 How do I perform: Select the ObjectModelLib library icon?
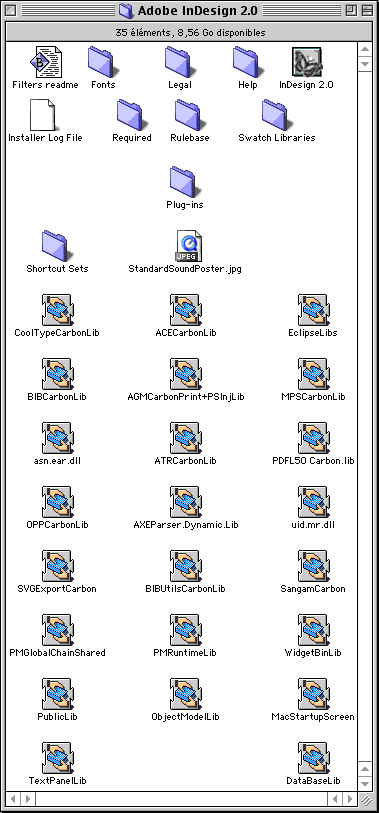185,694
